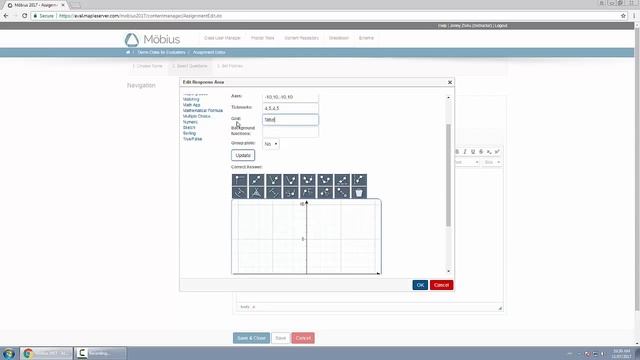Apply strikethrough in the background editor

click(x=481, y=151)
